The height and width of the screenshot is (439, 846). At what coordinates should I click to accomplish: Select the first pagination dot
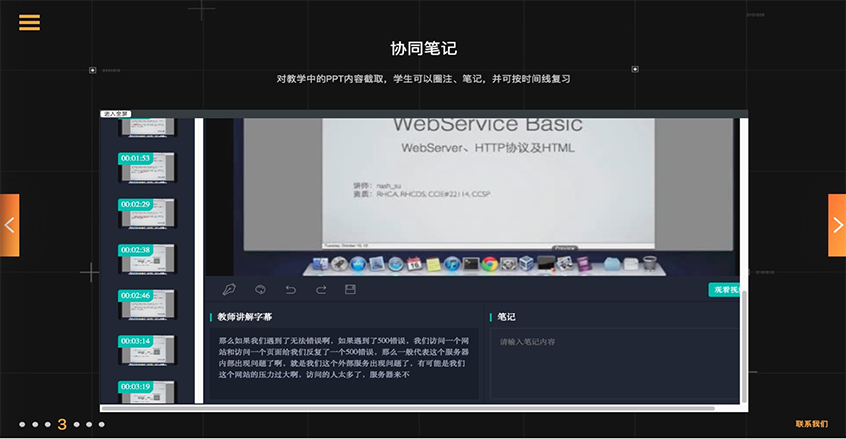click(21, 424)
